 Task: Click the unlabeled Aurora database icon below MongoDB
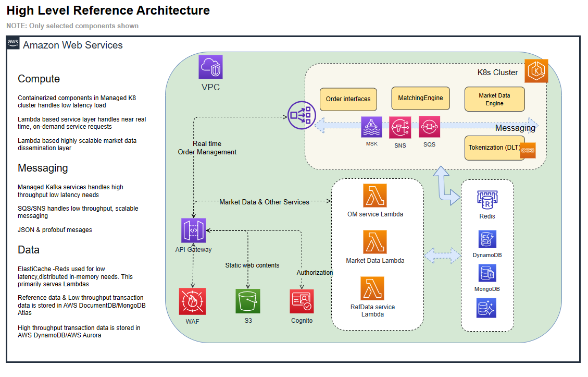click(486, 308)
